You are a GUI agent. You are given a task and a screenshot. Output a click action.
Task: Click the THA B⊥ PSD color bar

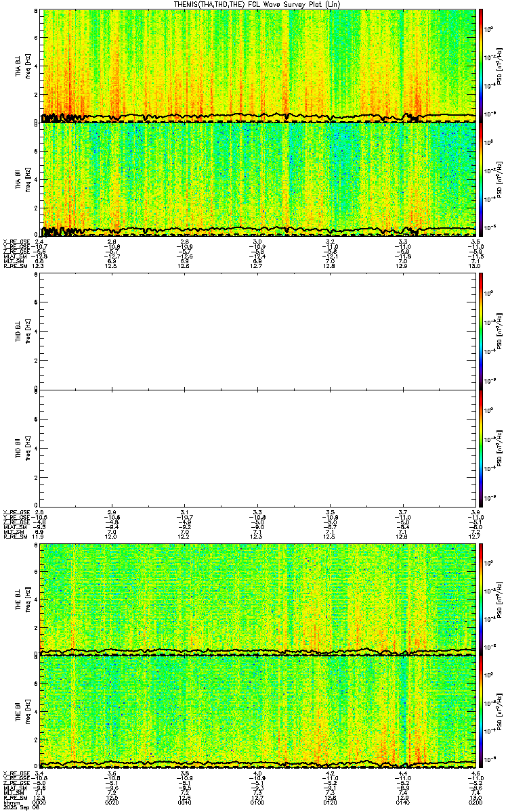point(481,65)
